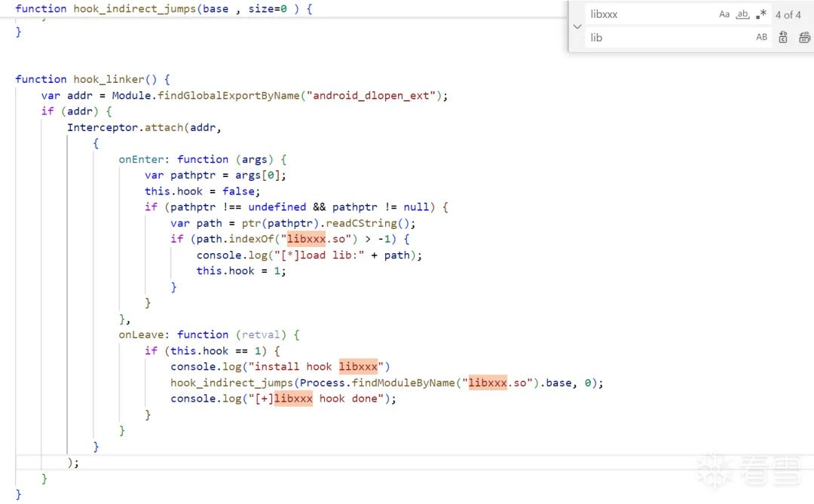Click highlighted libxxx in 'hook done' line
The height and width of the screenshot is (504, 814).
293,399
